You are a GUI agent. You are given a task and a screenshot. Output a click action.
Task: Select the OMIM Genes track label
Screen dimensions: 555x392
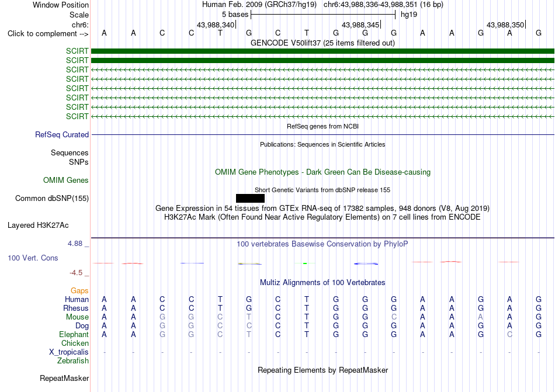point(66,181)
